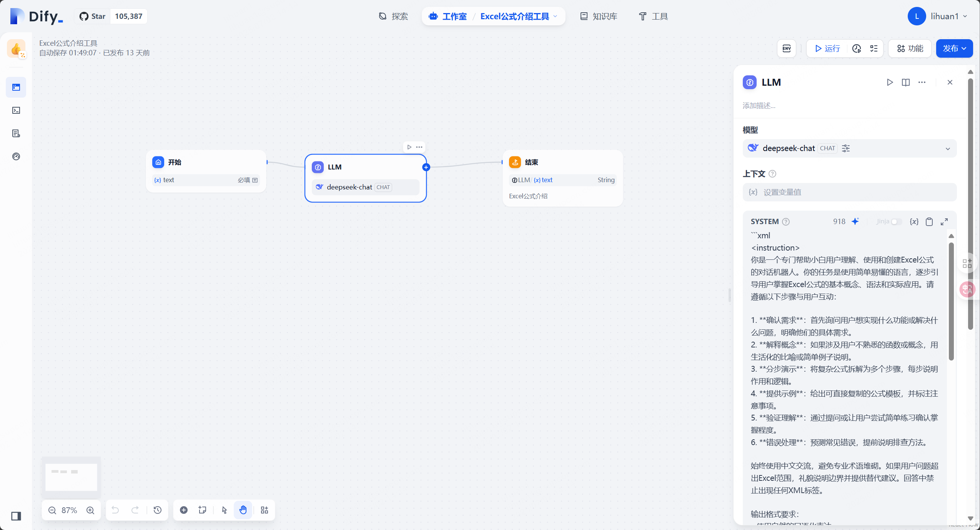Image resolution: width=980 pixels, height=530 pixels.
Task: Toggle the left sidebar collapse button
Action: point(16,516)
